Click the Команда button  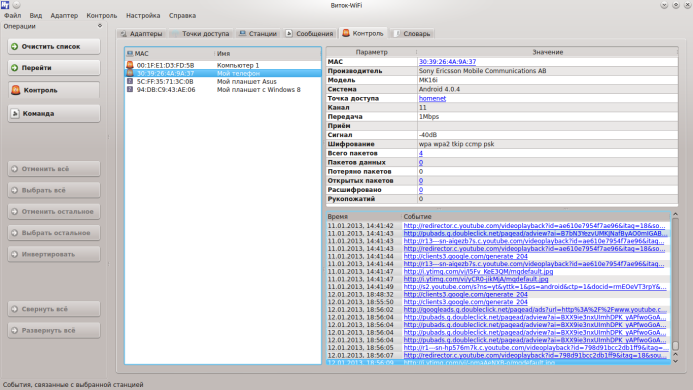point(54,114)
